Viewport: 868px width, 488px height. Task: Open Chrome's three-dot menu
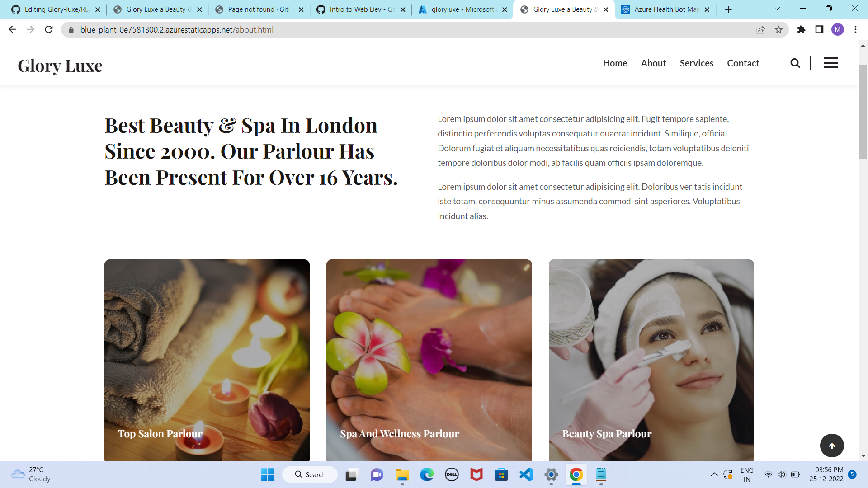point(855,30)
